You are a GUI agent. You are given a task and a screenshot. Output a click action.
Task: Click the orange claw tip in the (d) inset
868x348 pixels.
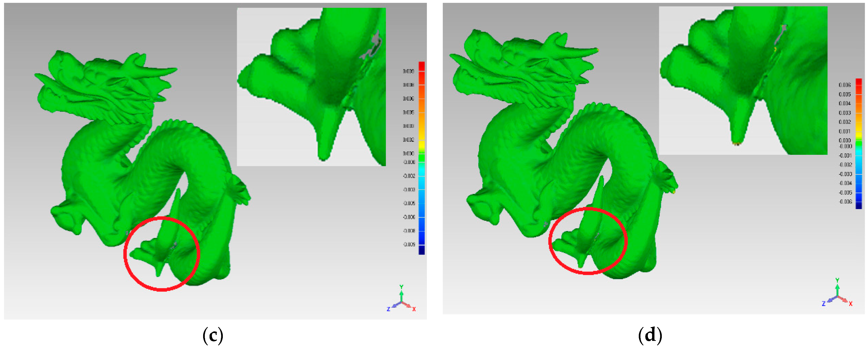tap(737, 144)
